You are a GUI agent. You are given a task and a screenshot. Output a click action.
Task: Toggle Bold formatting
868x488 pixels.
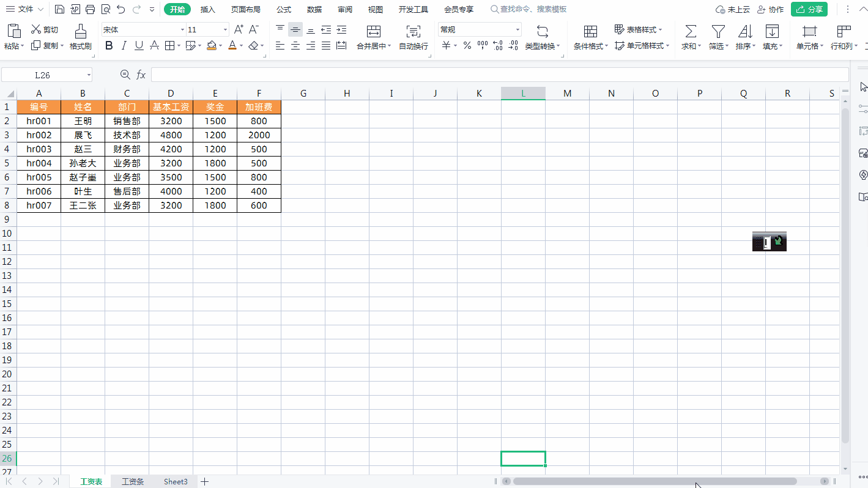[x=109, y=45]
